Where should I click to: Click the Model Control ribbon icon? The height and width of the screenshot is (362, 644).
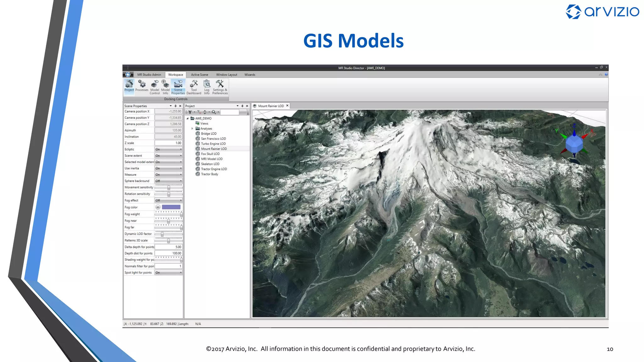[154, 86]
